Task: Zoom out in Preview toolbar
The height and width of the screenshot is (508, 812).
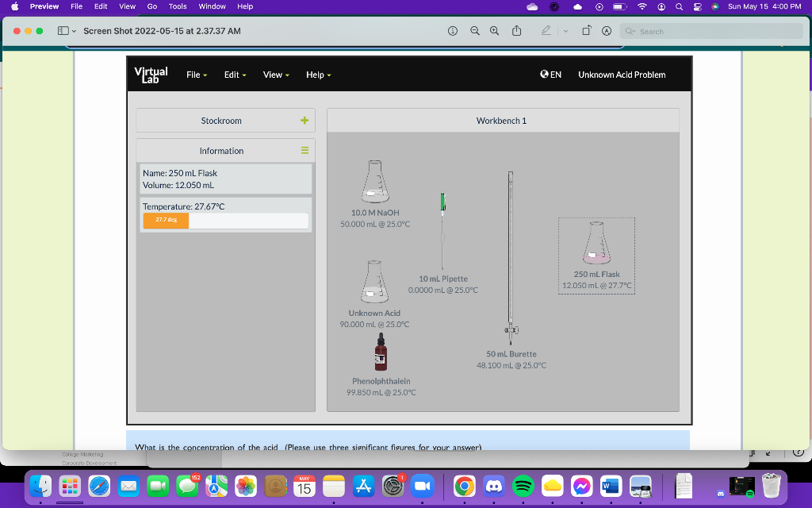Action: 474,31
